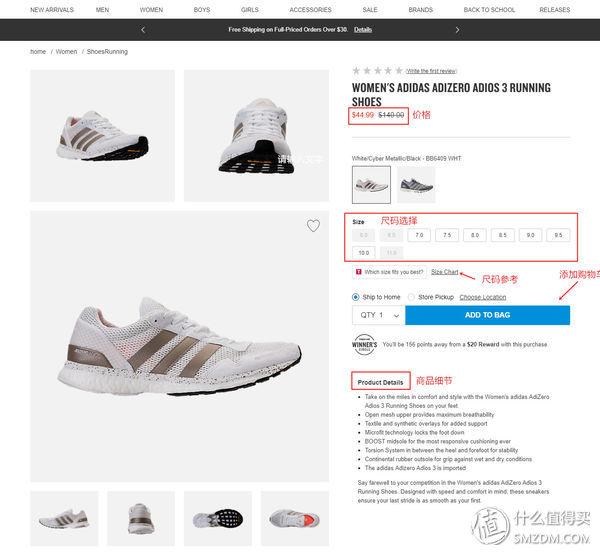The image size is (600, 555).
Task: Add shoe to favorites with heart icon
Action: pos(313,225)
